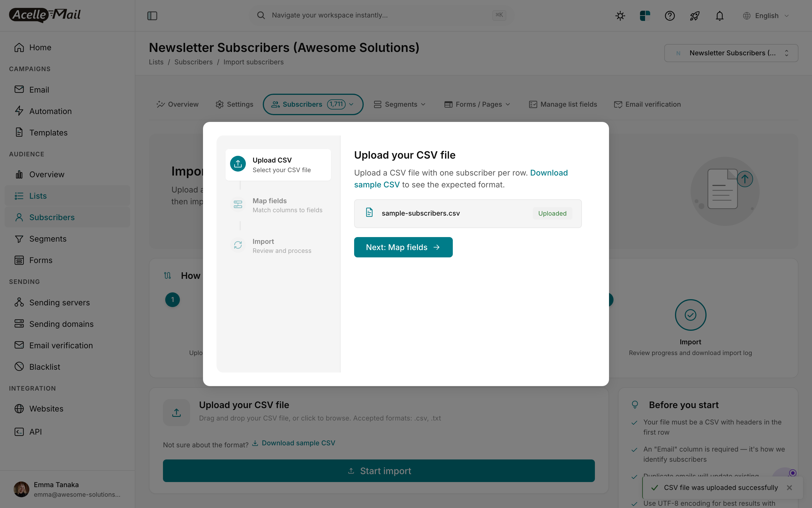Click the Start import button

[378, 471]
